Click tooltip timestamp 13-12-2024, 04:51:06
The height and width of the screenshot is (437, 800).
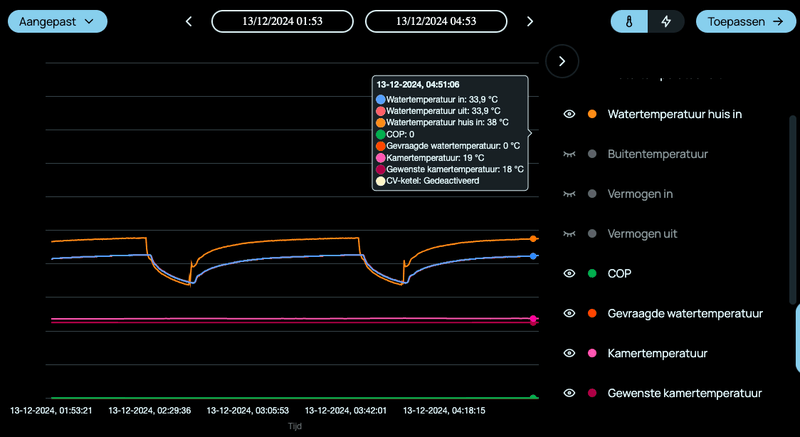[x=417, y=85]
